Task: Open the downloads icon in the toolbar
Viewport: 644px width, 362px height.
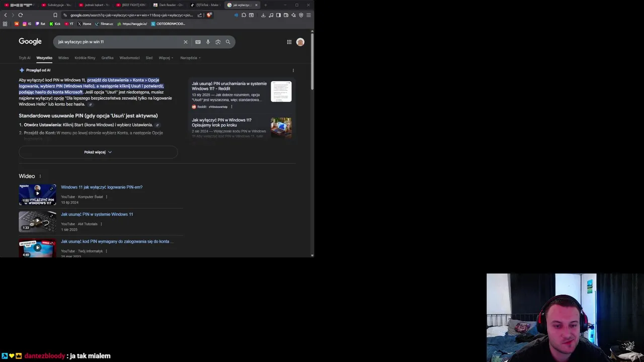Action: 263,15
